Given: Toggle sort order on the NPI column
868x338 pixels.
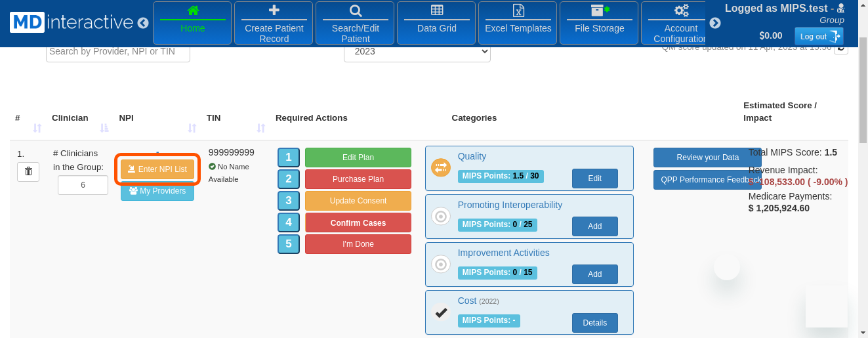Looking at the screenshot, I should [x=192, y=128].
